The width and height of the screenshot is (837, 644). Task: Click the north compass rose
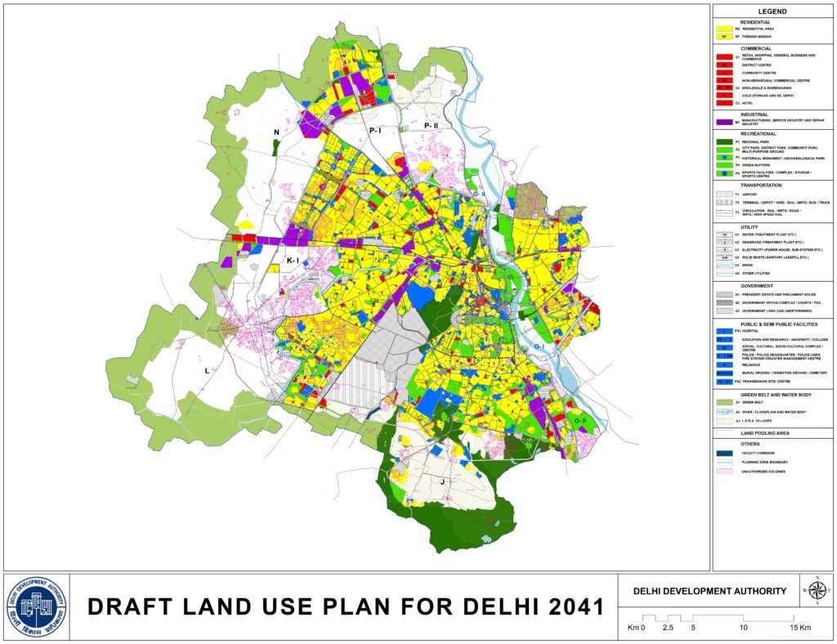click(817, 590)
